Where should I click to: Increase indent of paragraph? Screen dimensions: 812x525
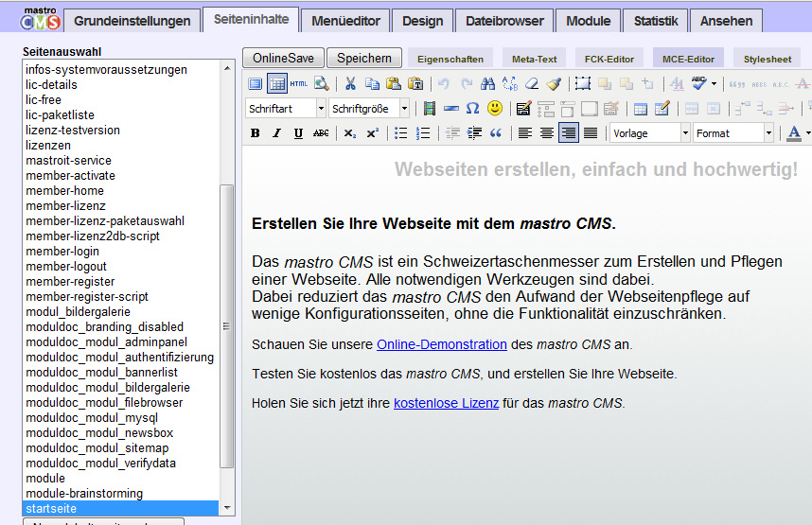(x=474, y=133)
